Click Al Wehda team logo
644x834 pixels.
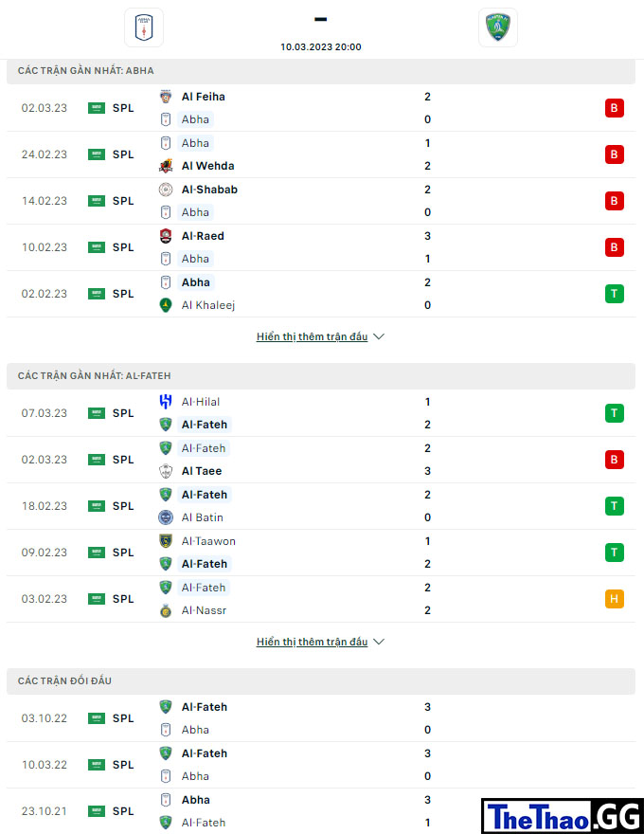(166, 166)
